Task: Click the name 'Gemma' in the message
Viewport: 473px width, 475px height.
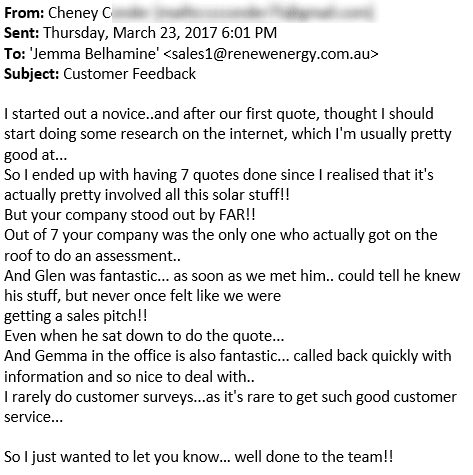Action: (61, 356)
